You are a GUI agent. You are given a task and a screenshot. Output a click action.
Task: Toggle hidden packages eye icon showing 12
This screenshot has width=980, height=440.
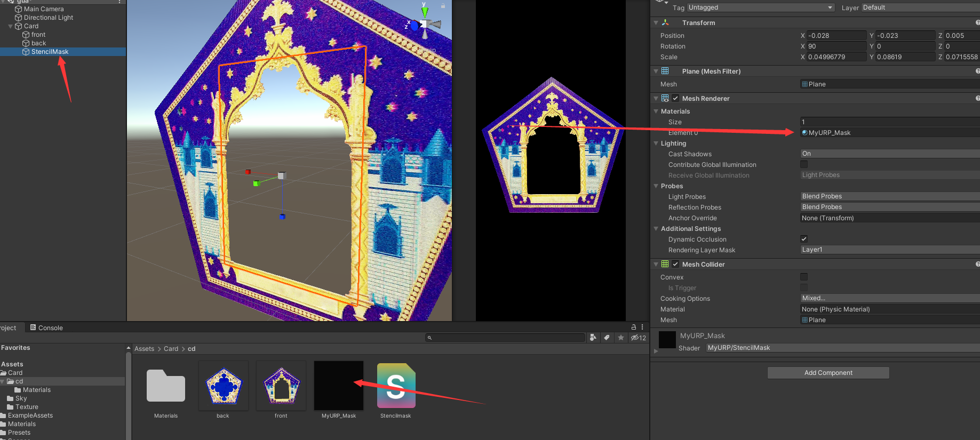pos(639,338)
